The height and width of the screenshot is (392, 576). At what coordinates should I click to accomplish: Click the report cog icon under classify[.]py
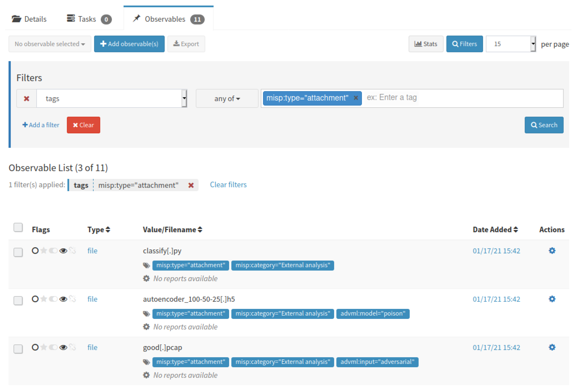pyautogui.click(x=146, y=279)
